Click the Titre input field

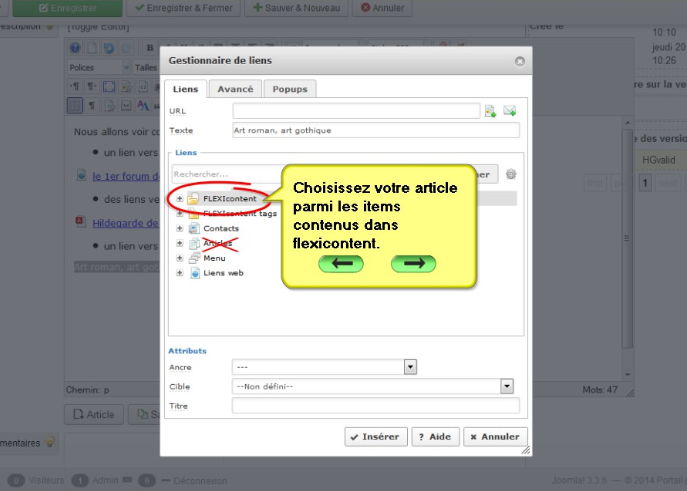(376, 406)
